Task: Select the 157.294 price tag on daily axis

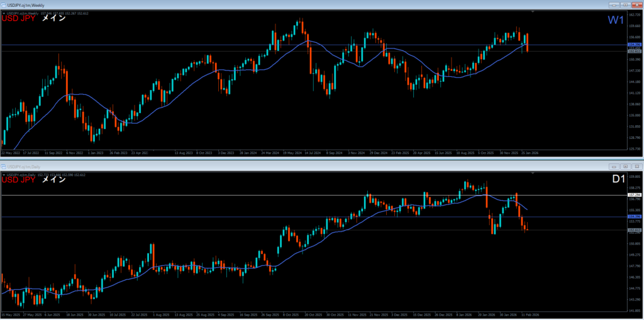Action: click(x=634, y=196)
